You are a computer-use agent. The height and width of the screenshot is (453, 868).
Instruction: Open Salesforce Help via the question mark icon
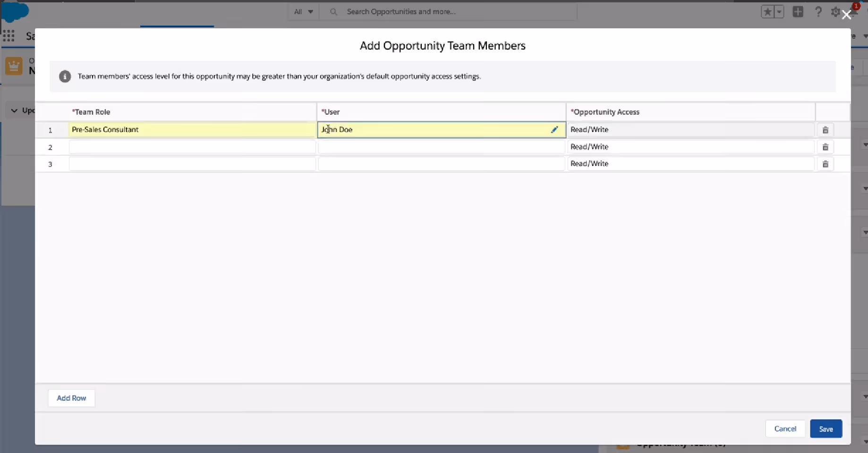(818, 12)
